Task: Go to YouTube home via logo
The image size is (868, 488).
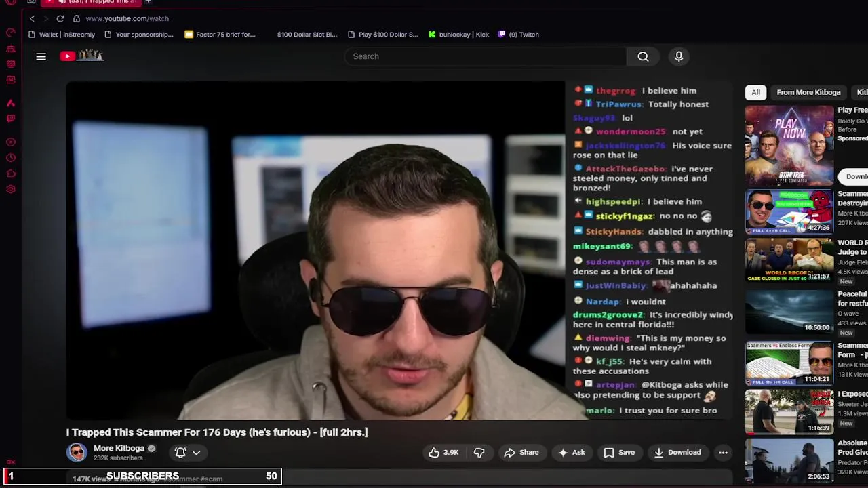Action: pos(81,56)
